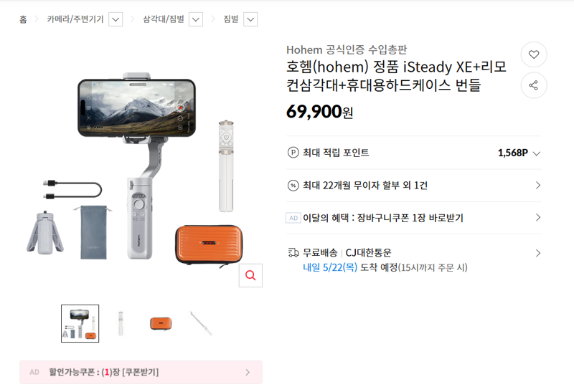Click AD label in coupon banner
The height and width of the screenshot is (392, 574).
[x=34, y=372]
